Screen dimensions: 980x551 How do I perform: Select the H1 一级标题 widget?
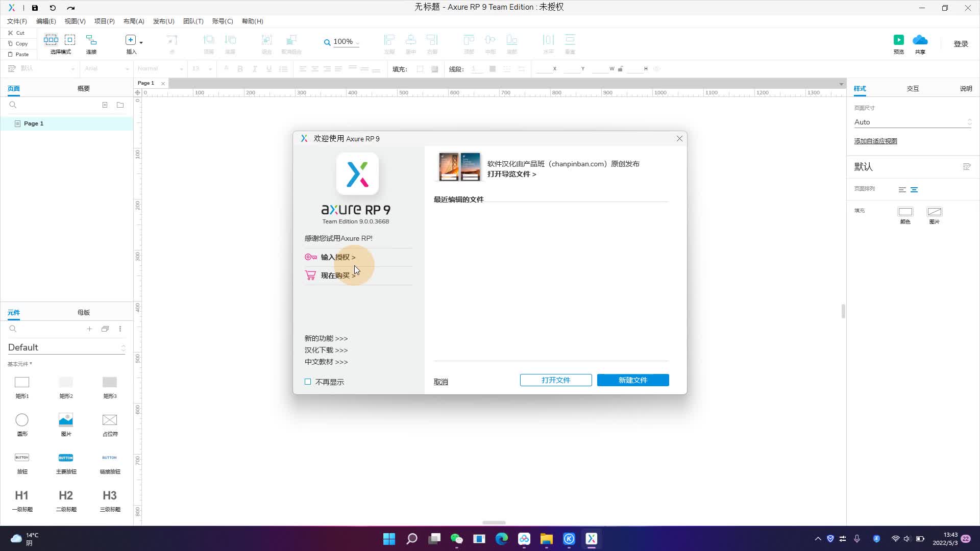pos(22,500)
